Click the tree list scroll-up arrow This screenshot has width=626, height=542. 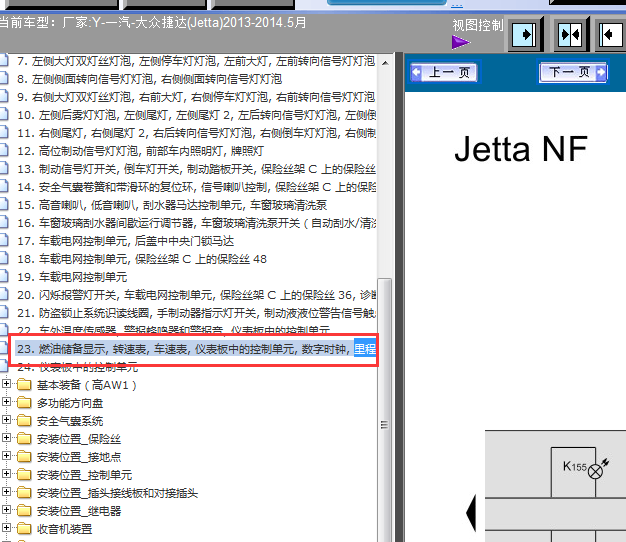pos(385,63)
